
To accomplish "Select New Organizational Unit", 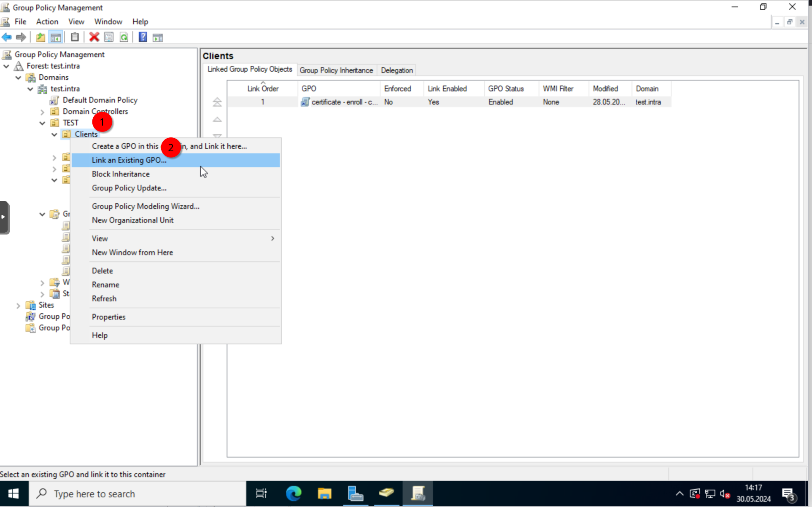I will (x=175, y=220).
